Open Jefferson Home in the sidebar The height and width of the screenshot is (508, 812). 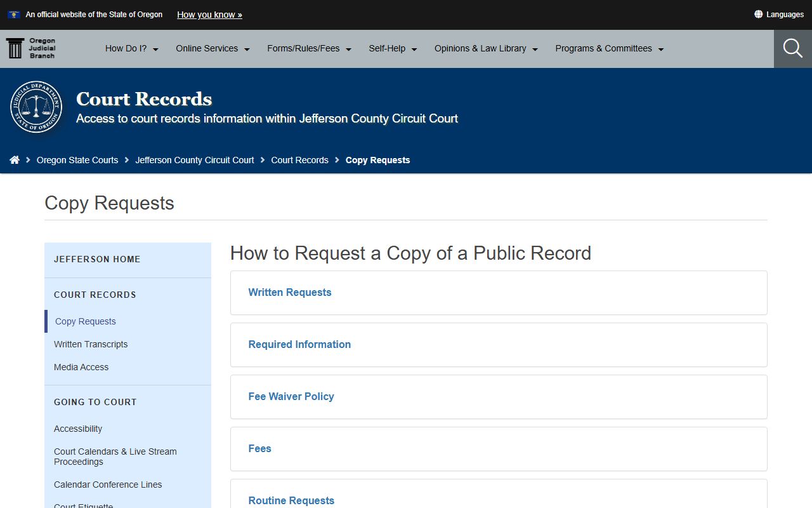click(x=97, y=259)
